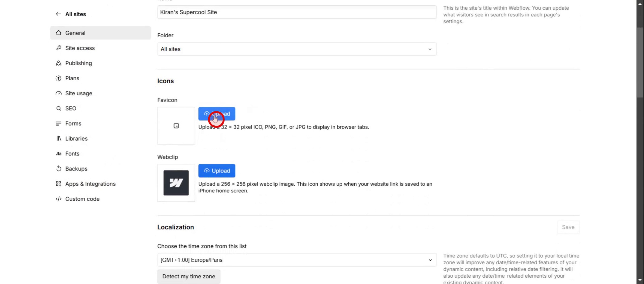
Task: Open the Folder dropdown showing All sites
Action: click(x=297, y=49)
